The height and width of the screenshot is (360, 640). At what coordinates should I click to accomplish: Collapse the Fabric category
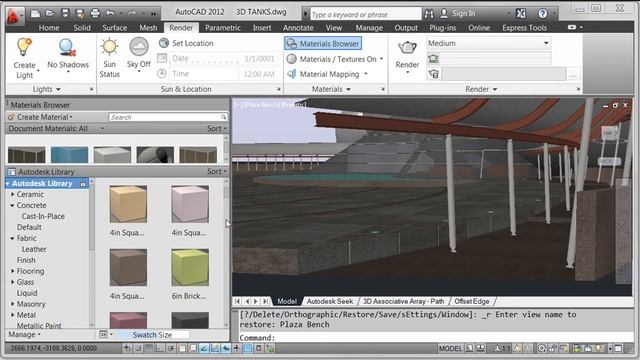click(x=13, y=238)
